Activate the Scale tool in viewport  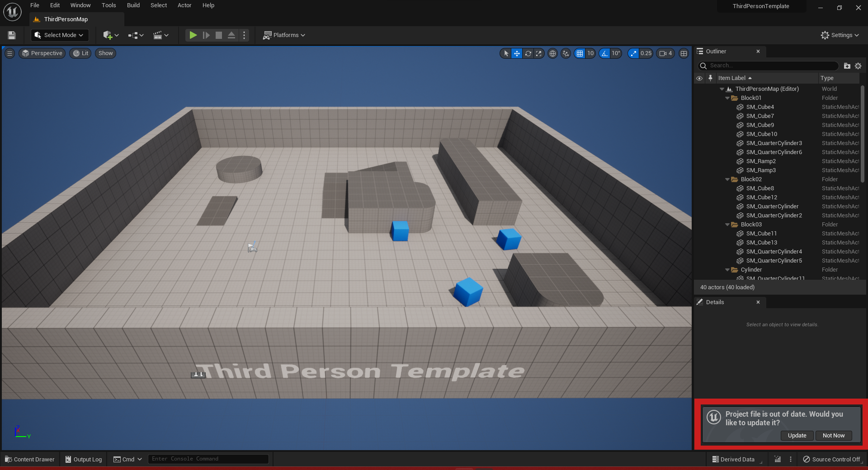(538, 53)
